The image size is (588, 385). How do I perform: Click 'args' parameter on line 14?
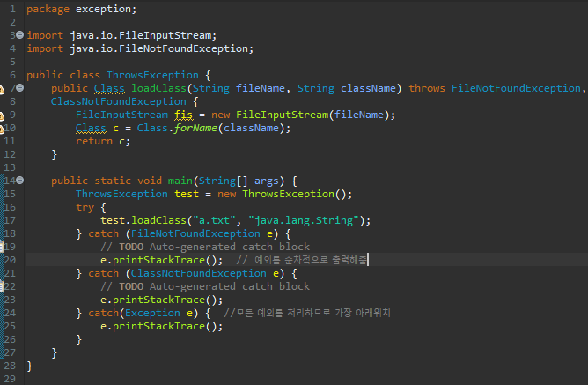point(266,181)
